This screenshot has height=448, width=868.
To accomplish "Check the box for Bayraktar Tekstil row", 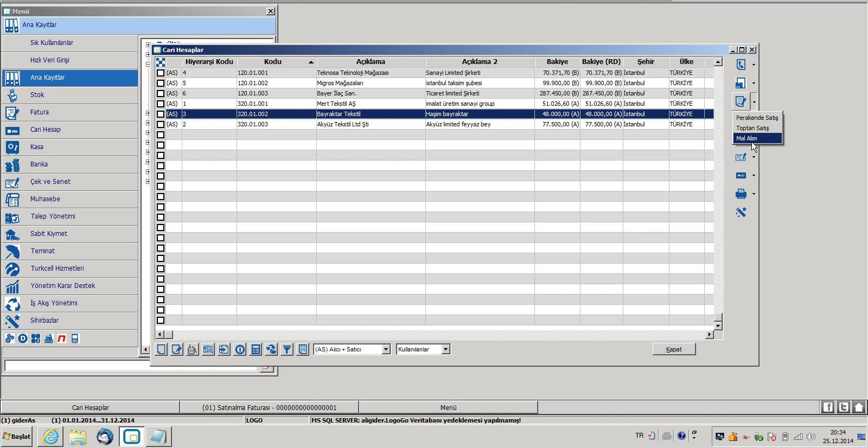I will [x=161, y=114].
